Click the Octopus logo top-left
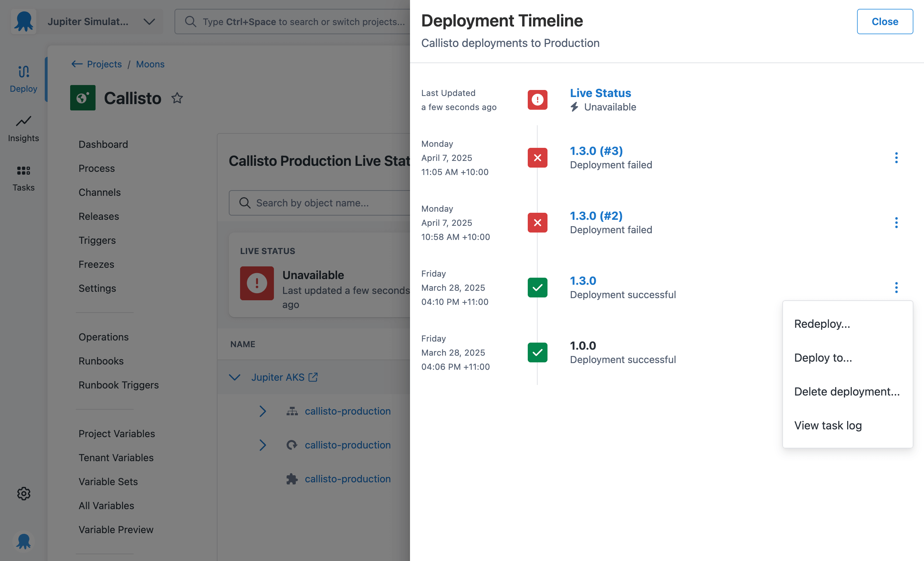Image resolution: width=924 pixels, height=561 pixels. click(23, 22)
